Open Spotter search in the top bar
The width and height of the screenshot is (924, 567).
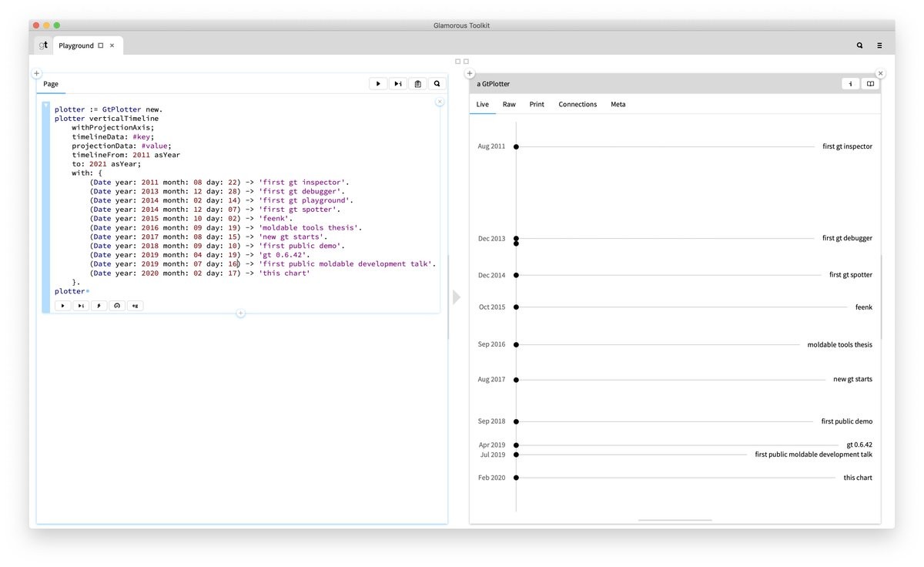pyautogui.click(x=859, y=45)
